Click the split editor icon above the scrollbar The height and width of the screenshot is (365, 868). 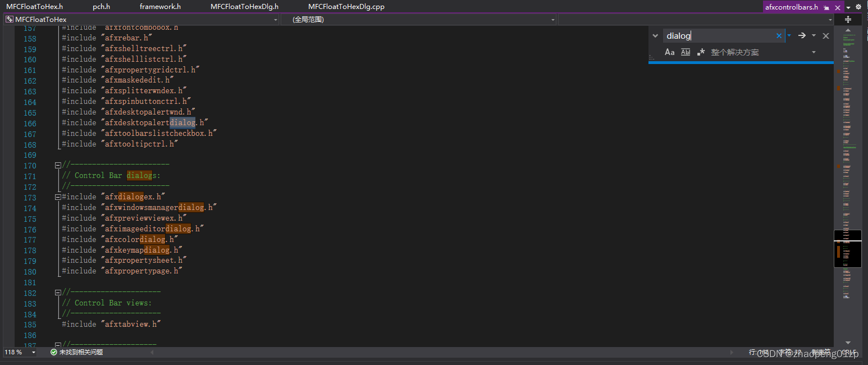point(848,19)
